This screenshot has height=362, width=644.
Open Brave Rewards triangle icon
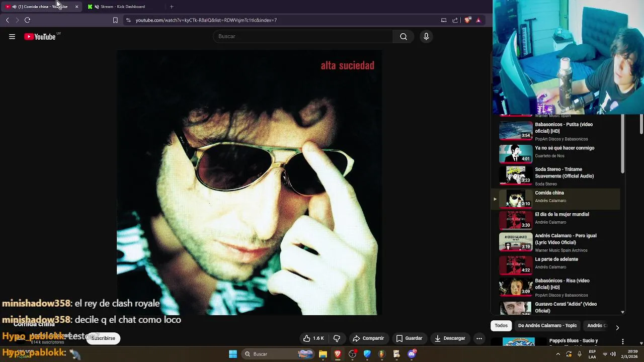coord(478,20)
